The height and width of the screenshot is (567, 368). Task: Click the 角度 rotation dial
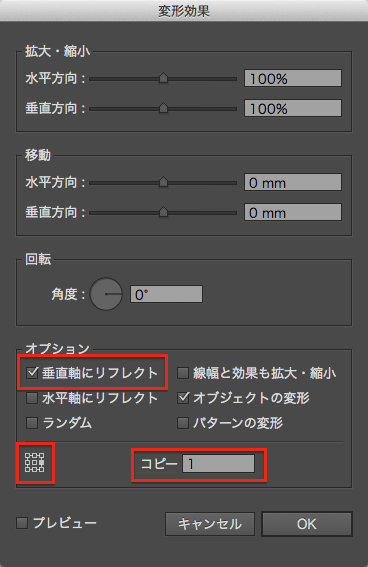(x=106, y=294)
